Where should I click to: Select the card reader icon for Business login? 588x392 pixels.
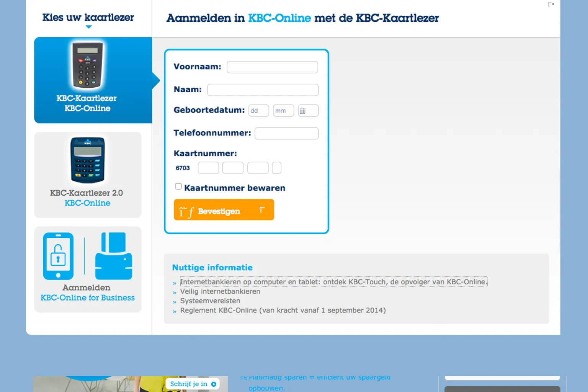coord(114,256)
